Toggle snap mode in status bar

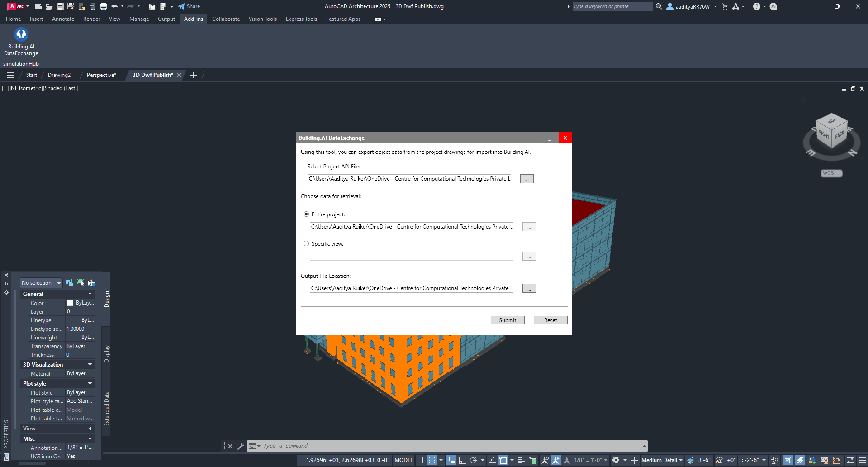tap(432, 460)
